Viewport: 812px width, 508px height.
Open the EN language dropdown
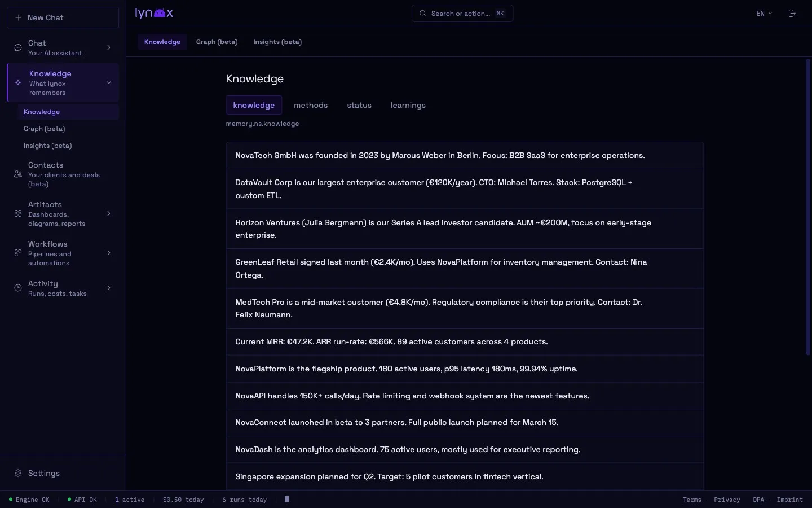pos(764,14)
